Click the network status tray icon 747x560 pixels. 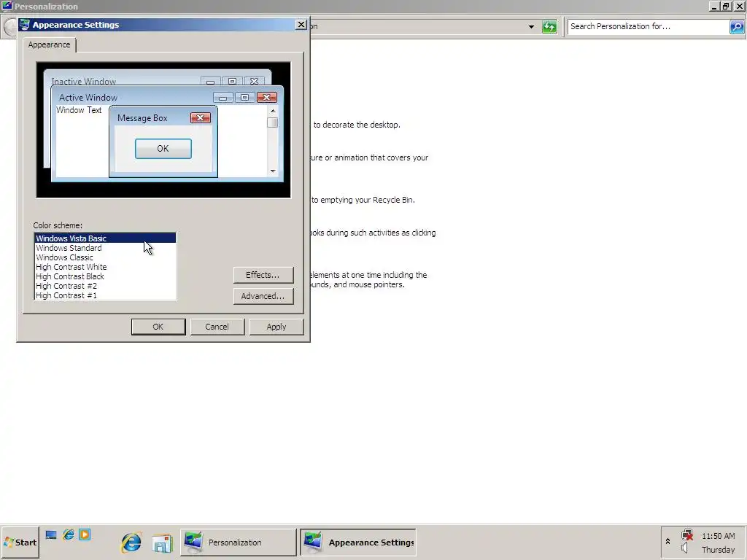[x=687, y=535]
